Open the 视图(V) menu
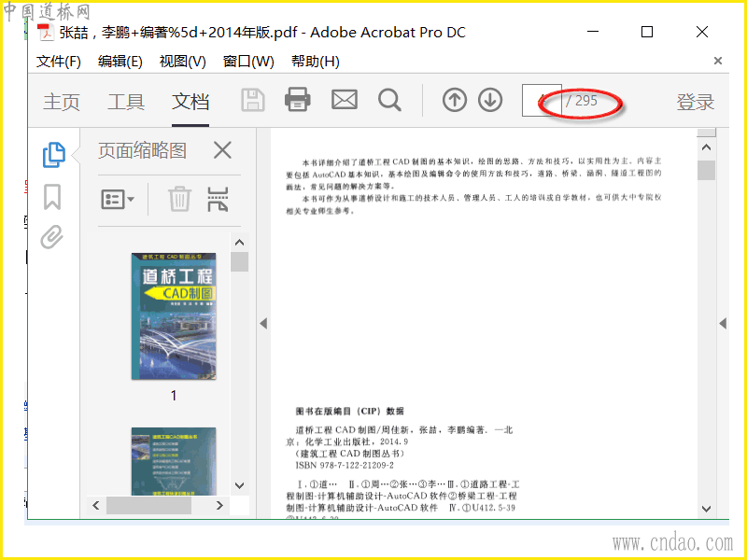Screen dimensions: 747x560 [182, 62]
